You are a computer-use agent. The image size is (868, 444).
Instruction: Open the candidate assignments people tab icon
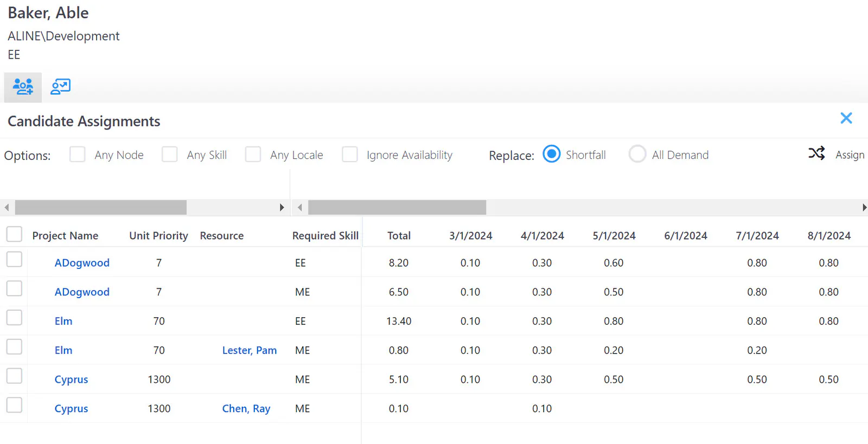pos(23,87)
